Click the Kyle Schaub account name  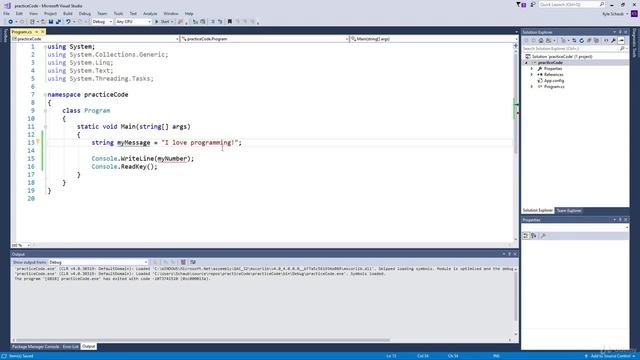point(613,14)
